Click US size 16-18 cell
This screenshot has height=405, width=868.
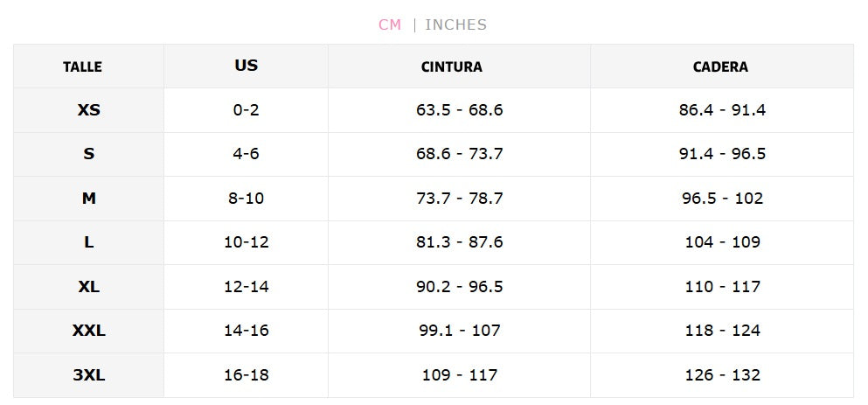click(x=246, y=375)
